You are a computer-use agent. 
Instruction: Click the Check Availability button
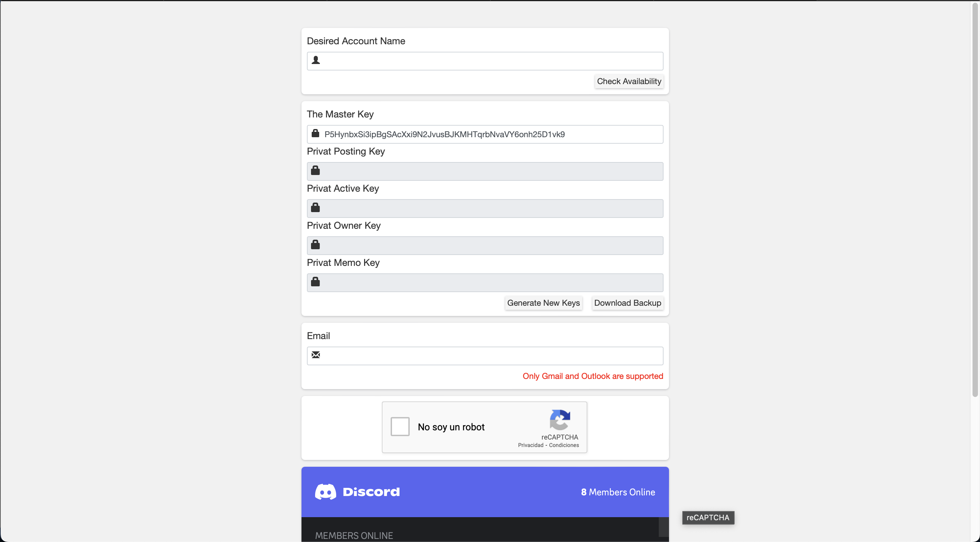[629, 81]
